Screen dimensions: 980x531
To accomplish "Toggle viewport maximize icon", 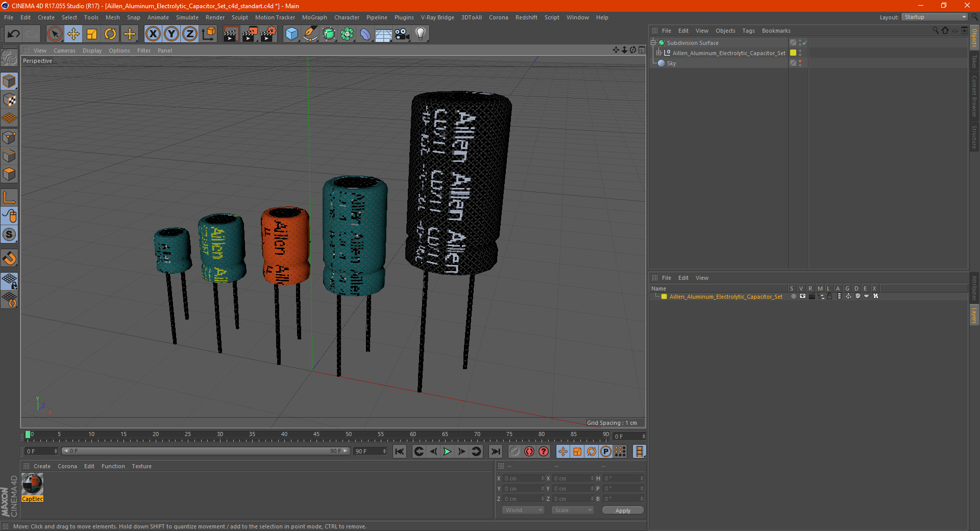I will (642, 50).
